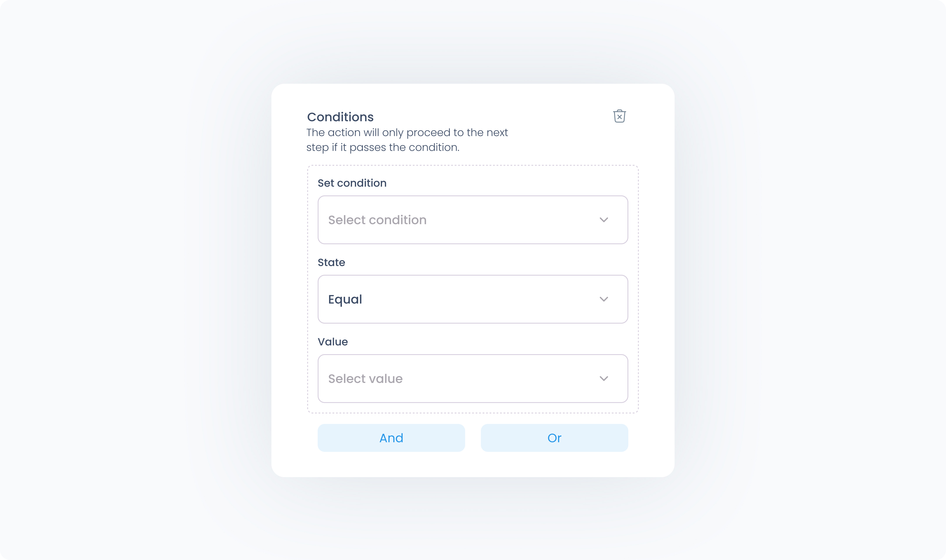Click the Value field label
The height and width of the screenshot is (560, 946).
point(332,342)
